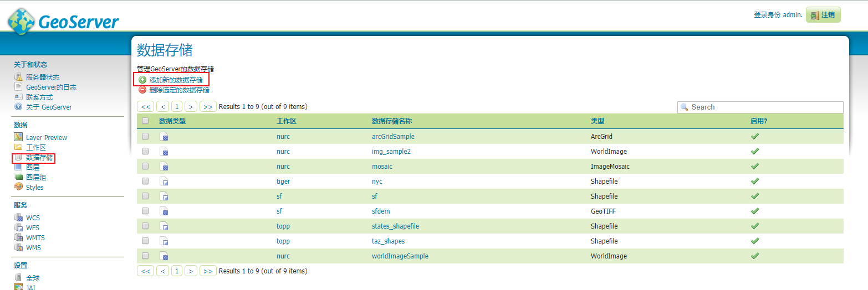The image size is (868, 290).
Task: Open 添加新的数据存储 link
Action: (x=176, y=80)
